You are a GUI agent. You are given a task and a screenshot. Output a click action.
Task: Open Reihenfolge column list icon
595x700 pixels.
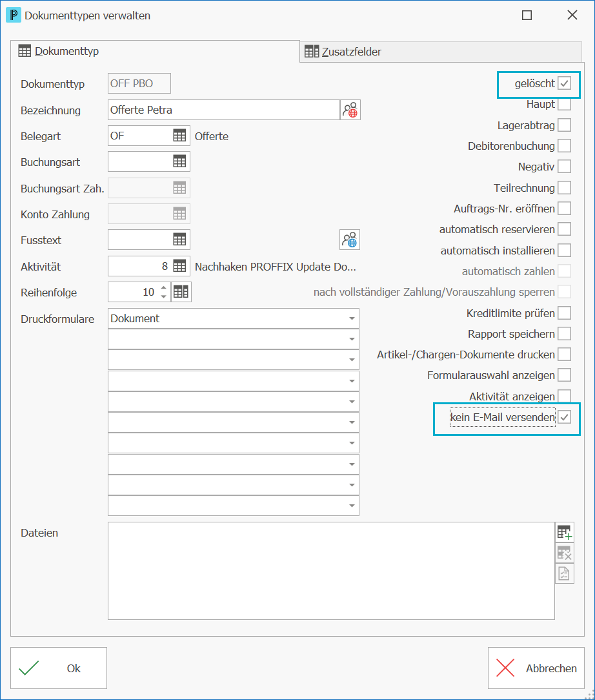pos(181,293)
